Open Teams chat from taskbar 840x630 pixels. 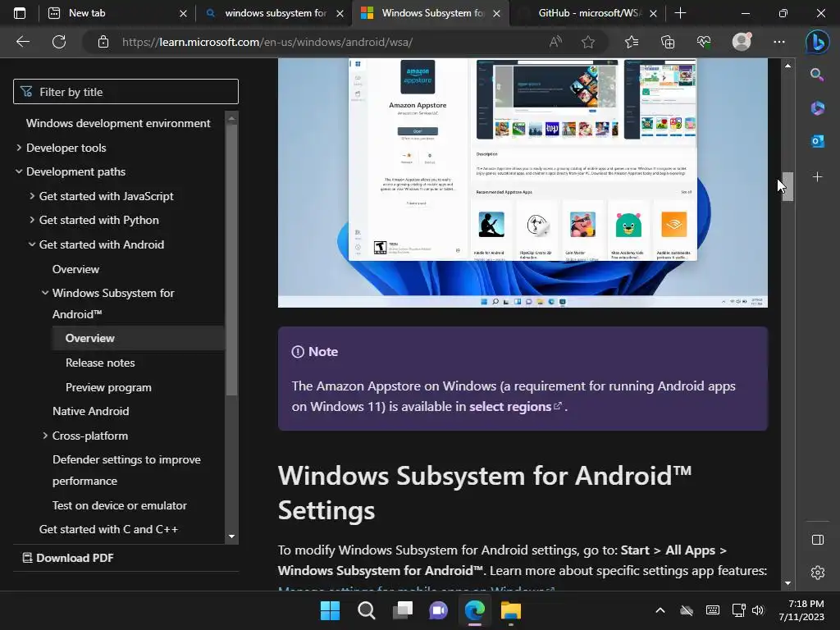click(x=438, y=610)
